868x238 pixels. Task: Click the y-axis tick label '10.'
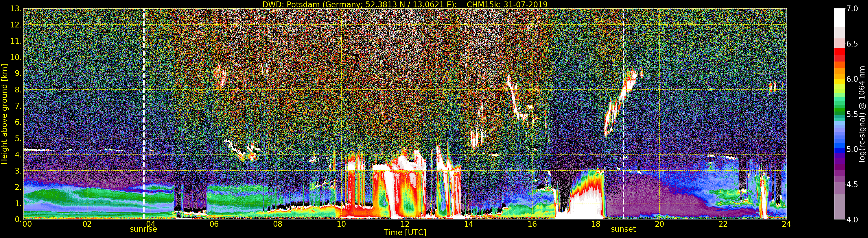coord(16,57)
